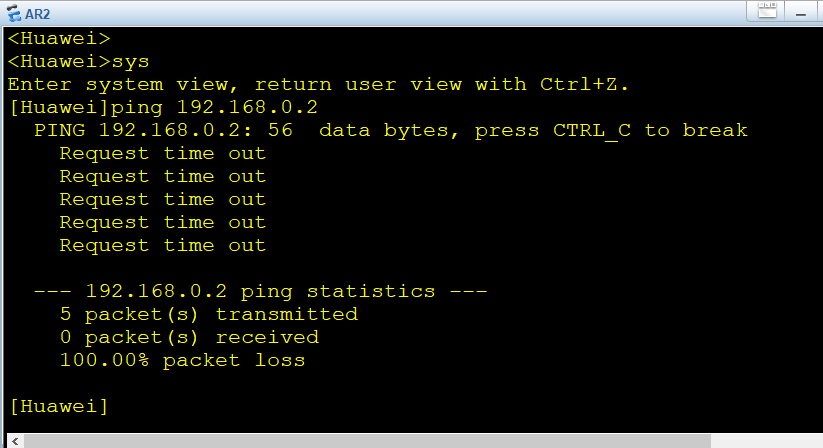The height and width of the screenshot is (448, 823).
Task: Click the 'Enter system view' message line
Action: pyautogui.click(x=318, y=84)
